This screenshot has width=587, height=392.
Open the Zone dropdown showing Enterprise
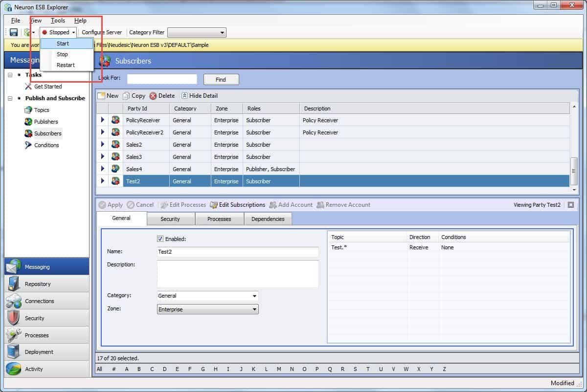click(207, 309)
